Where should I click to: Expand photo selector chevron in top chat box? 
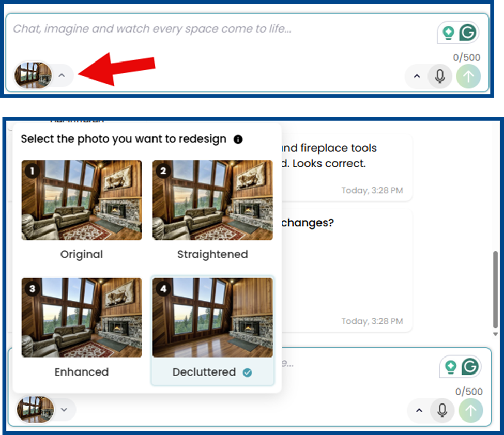point(62,75)
